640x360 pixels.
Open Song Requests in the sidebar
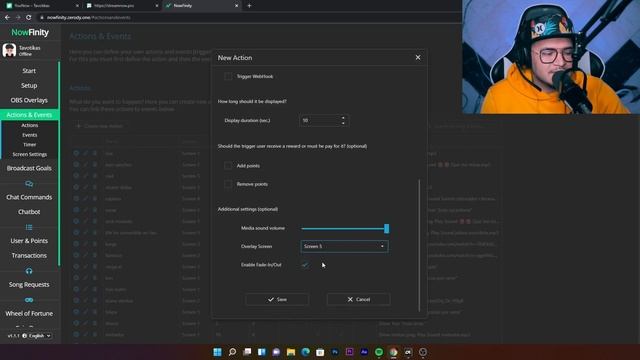29,284
